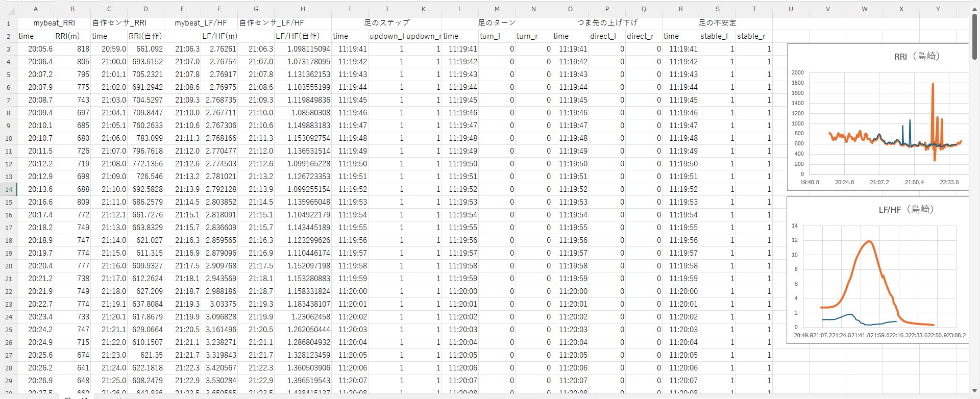Click the tall orange spike in RRI chart
Screen dimensions: 980x399
[x=933, y=85]
